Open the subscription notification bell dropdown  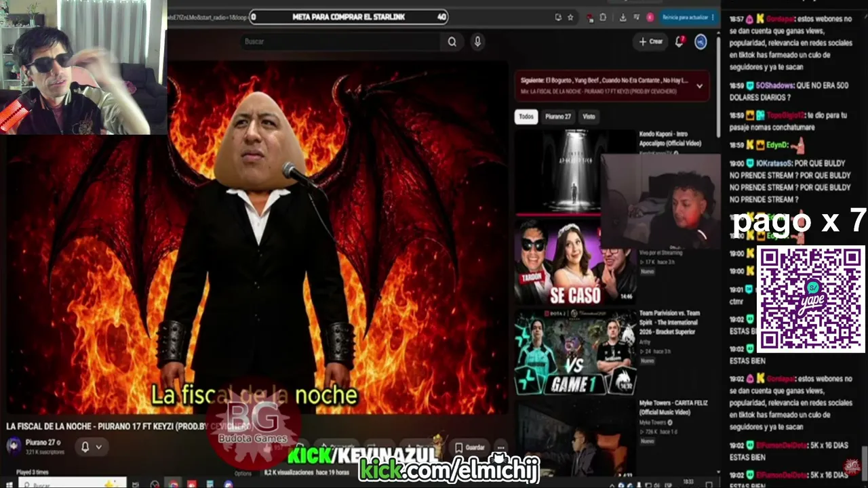tap(91, 447)
